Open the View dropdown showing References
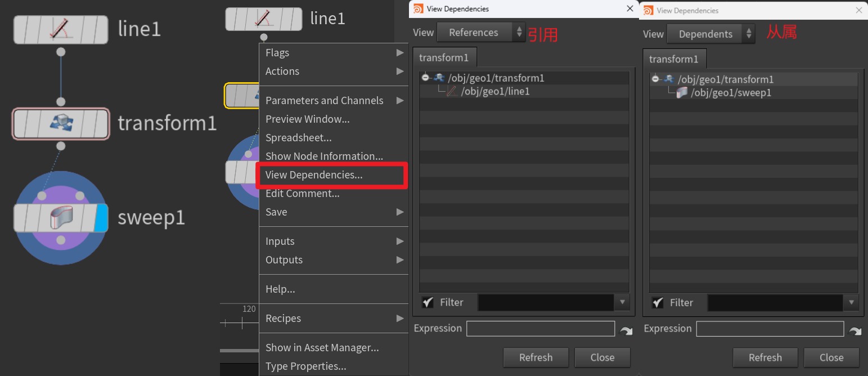868x376 pixels. pos(480,33)
